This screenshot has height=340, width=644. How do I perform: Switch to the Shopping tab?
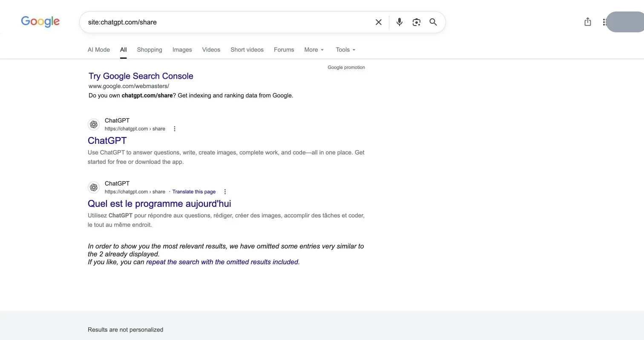149,50
